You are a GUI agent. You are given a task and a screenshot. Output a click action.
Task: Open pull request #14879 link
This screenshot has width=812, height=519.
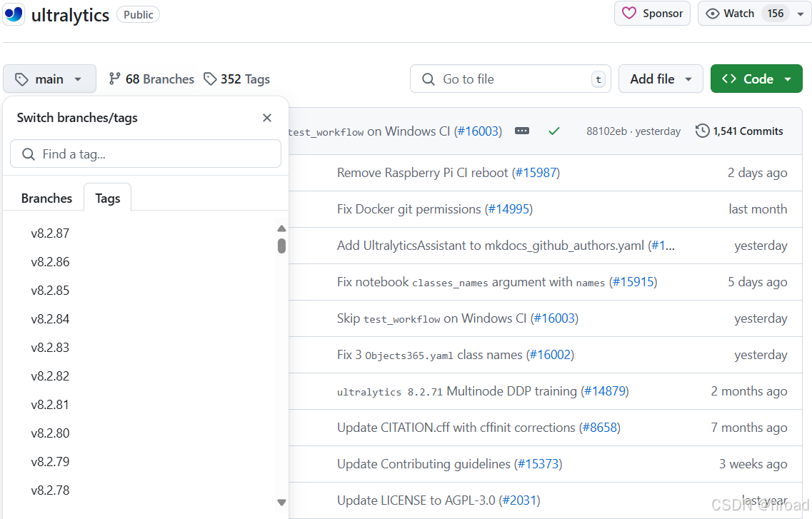[605, 391]
